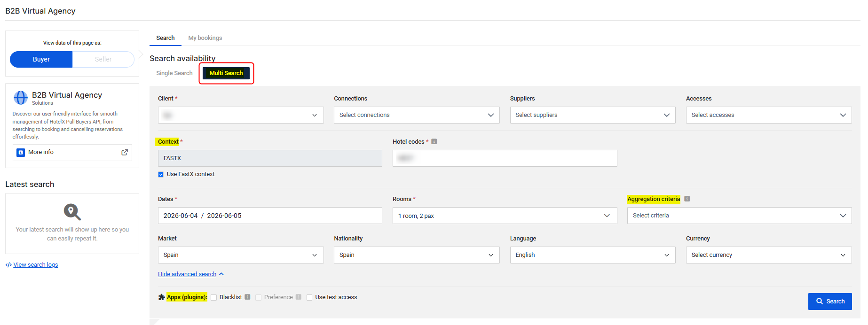Open the Market dropdown showing Spain
Screen dimensions: 868x325
click(241, 255)
